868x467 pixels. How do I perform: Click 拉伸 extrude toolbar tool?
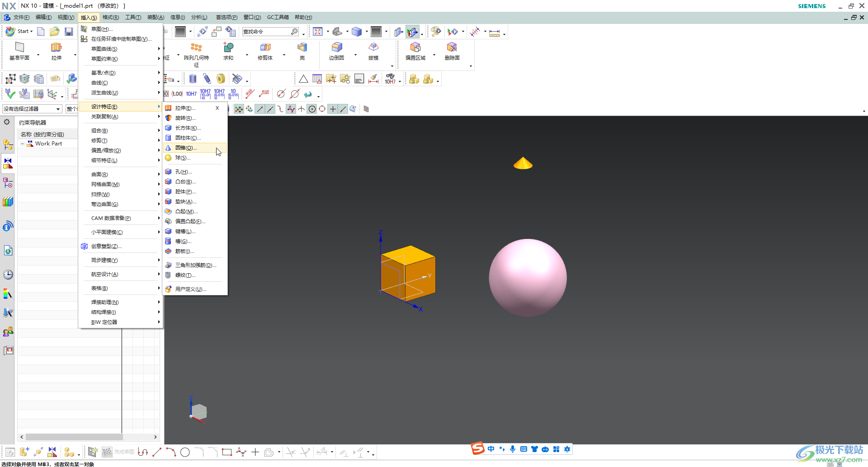tap(57, 51)
